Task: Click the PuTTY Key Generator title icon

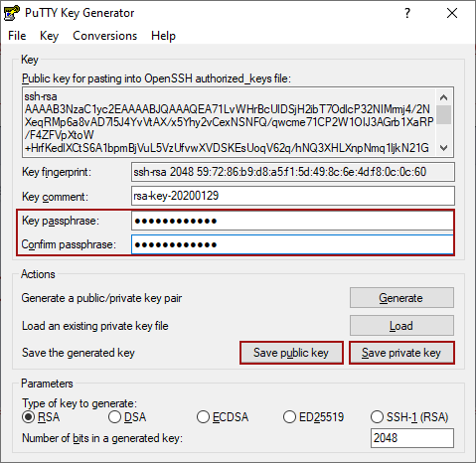Action: [12, 13]
